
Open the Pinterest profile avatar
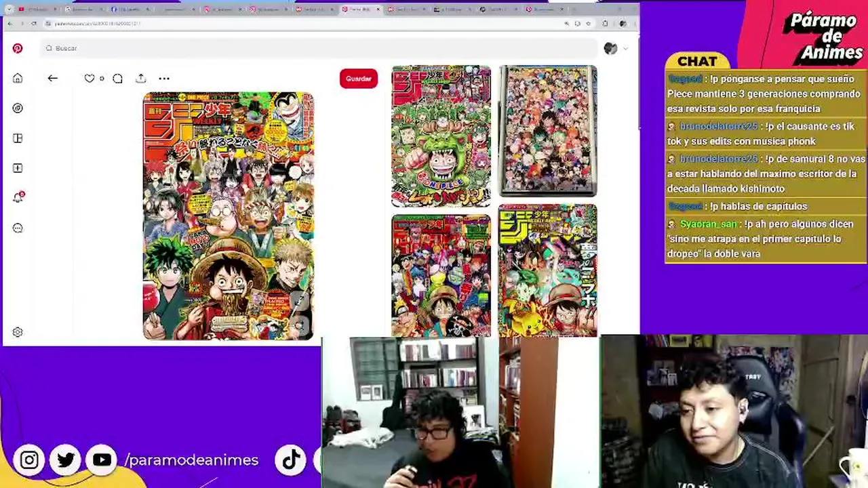[x=610, y=48]
